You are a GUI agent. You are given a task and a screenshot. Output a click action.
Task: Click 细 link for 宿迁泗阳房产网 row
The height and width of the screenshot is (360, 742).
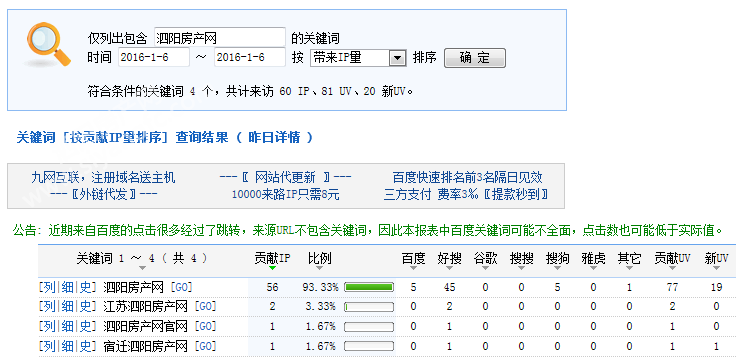[x=67, y=346]
